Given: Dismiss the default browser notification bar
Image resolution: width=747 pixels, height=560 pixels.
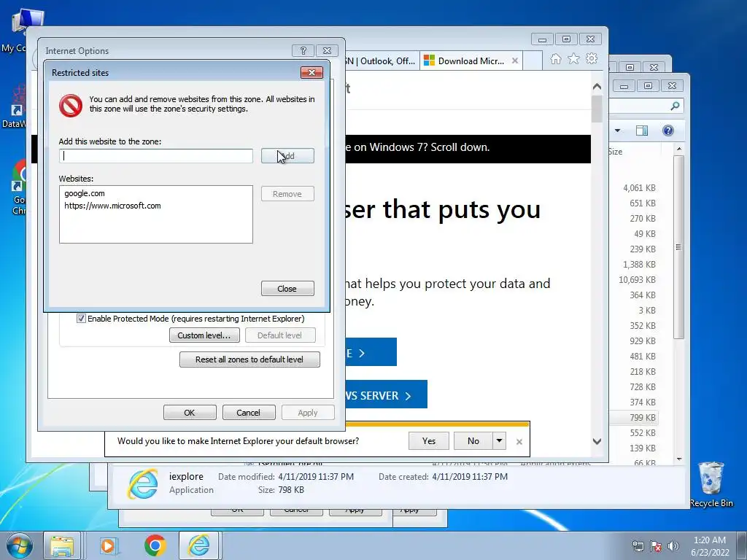Looking at the screenshot, I should pyautogui.click(x=519, y=442).
